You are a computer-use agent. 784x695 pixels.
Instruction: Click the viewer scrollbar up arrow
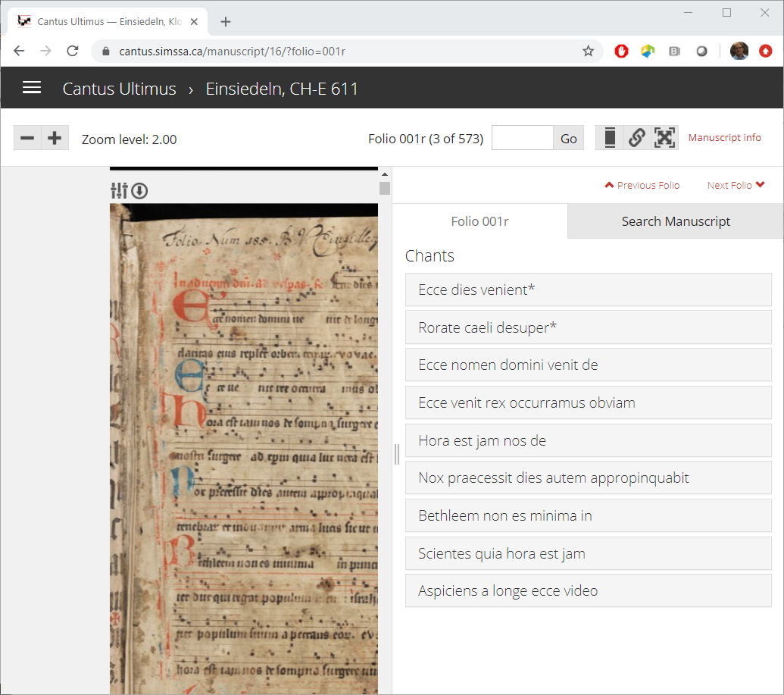tap(385, 174)
